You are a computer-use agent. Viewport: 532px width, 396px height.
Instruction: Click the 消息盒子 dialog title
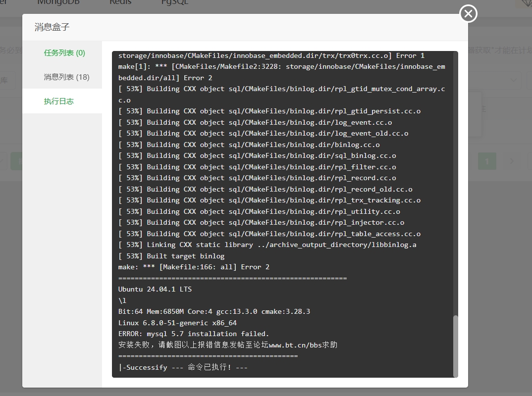pyautogui.click(x=52, y=27)
